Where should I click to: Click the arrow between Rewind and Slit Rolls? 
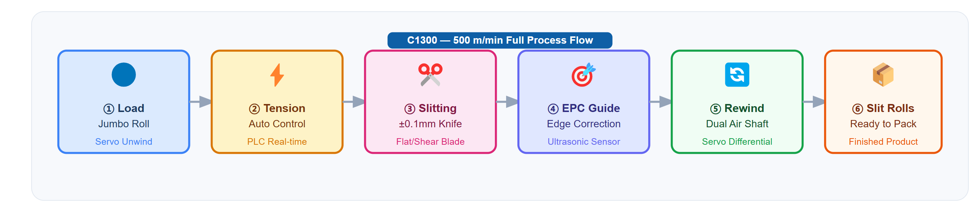(814, 101)
